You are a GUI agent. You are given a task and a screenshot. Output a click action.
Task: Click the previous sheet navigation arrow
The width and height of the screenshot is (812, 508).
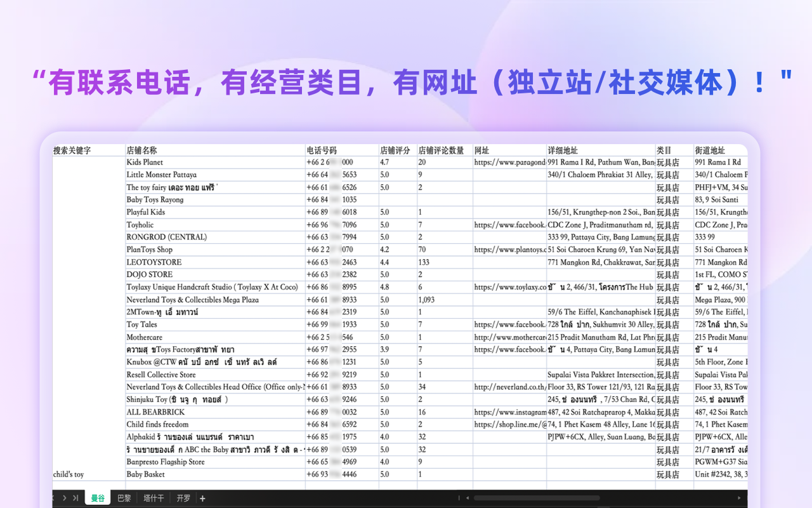coord(53,498)
